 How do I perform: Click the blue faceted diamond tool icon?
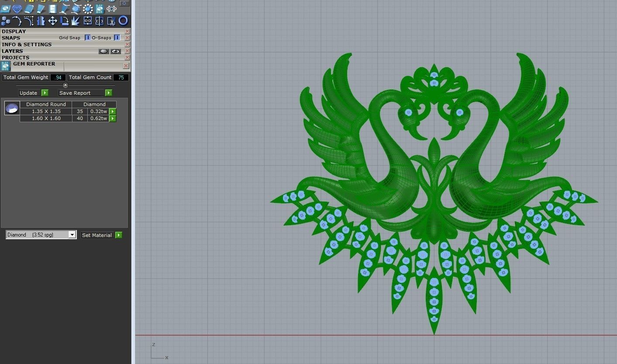[x=17, y=9]
